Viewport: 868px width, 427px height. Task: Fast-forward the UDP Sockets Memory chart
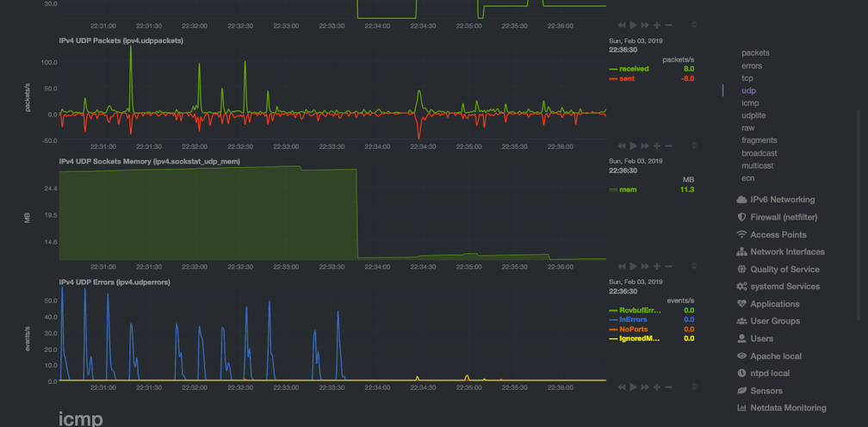tap(645, 267)
